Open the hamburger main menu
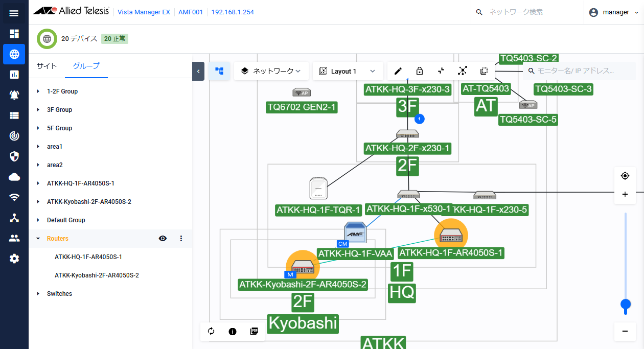This screenshot has height=349, width=644. tap(14, 13)
